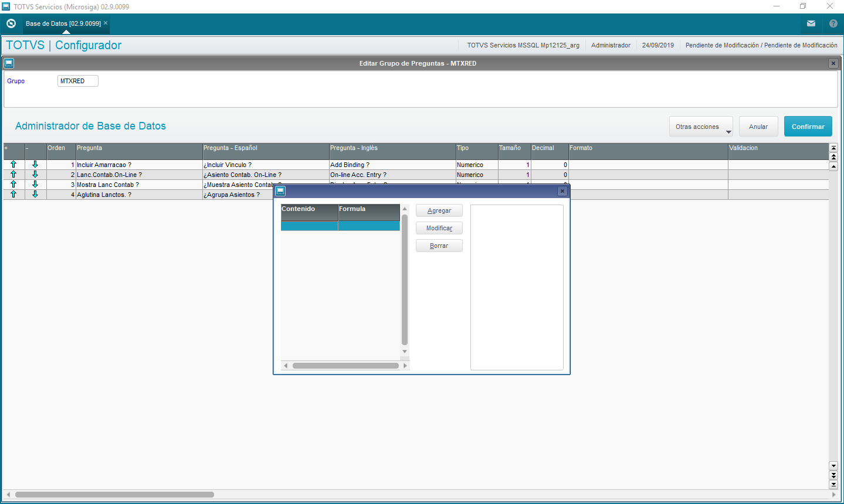The width and height of the screenshot is (844, 504).
Task: Select the 'Mostra Lanc Contab ?' cell
Action: pos(139,185)
